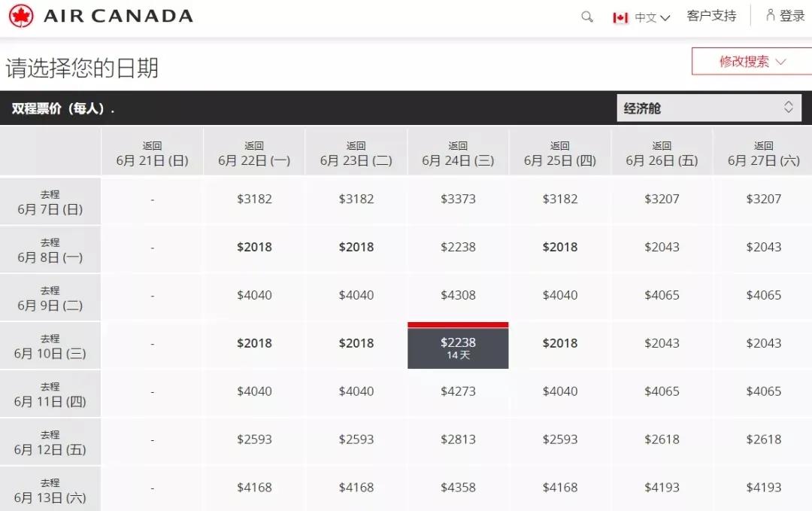The height and width of the screenshot is (511, 812).
Task: Pick the $3373 fare for June 7 departure
Action: click(x=458, y=199)
